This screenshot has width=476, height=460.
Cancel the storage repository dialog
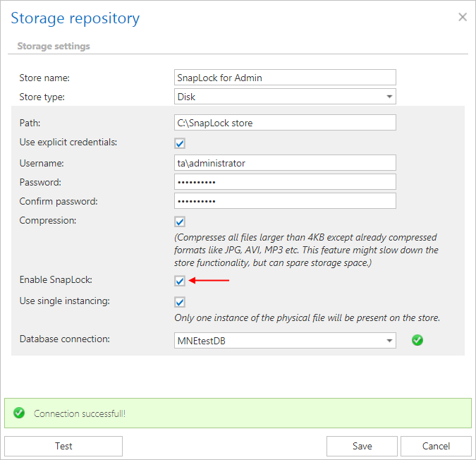click(436, 446)
